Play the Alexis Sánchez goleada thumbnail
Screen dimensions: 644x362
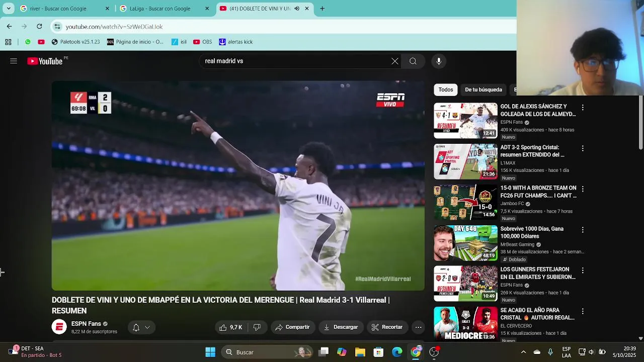pos(465,121)
